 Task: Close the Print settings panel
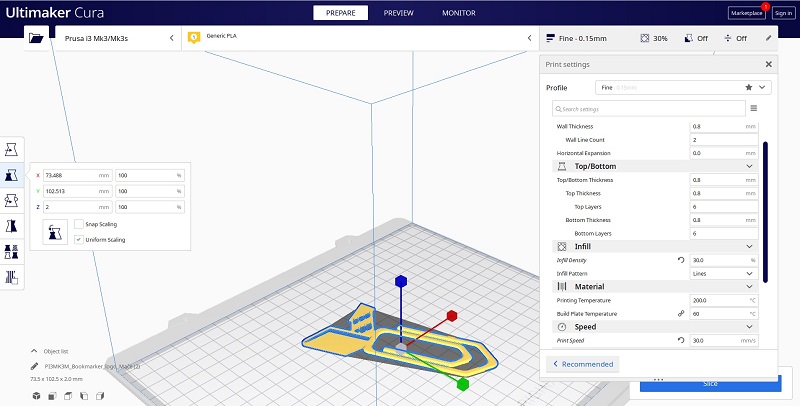(x=768, y=64)
